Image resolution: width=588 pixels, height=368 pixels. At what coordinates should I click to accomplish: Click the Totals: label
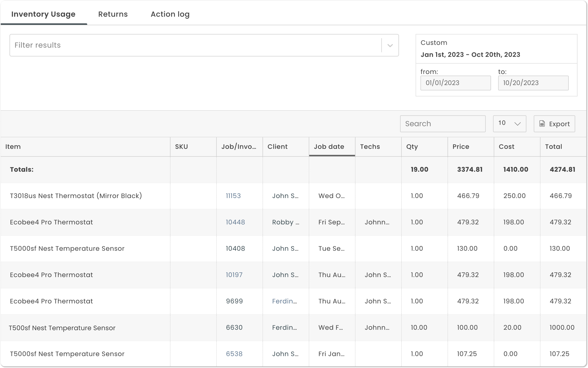tap(22, 170)
